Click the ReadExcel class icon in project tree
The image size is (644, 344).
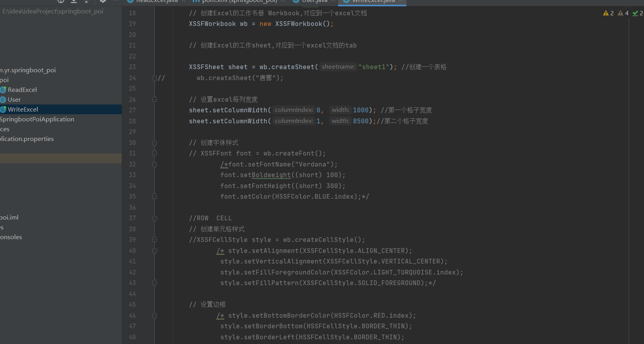point(3,90)
